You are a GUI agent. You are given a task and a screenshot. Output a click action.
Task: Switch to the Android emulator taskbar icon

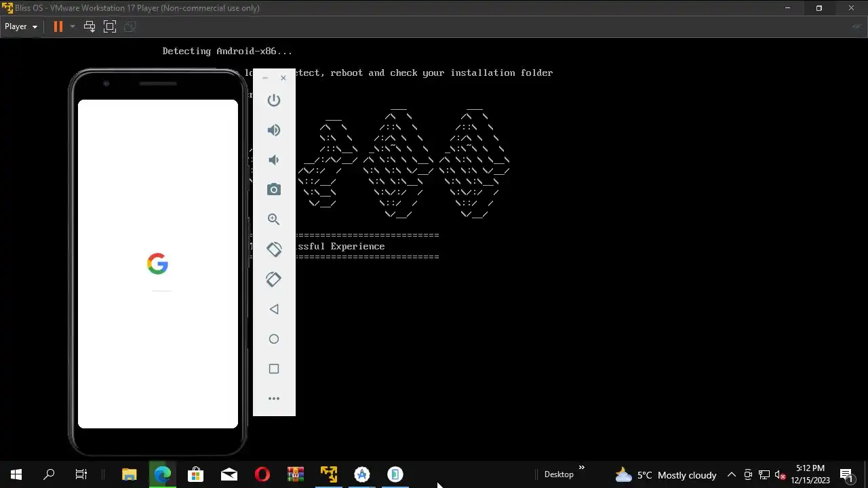(395, 474)
